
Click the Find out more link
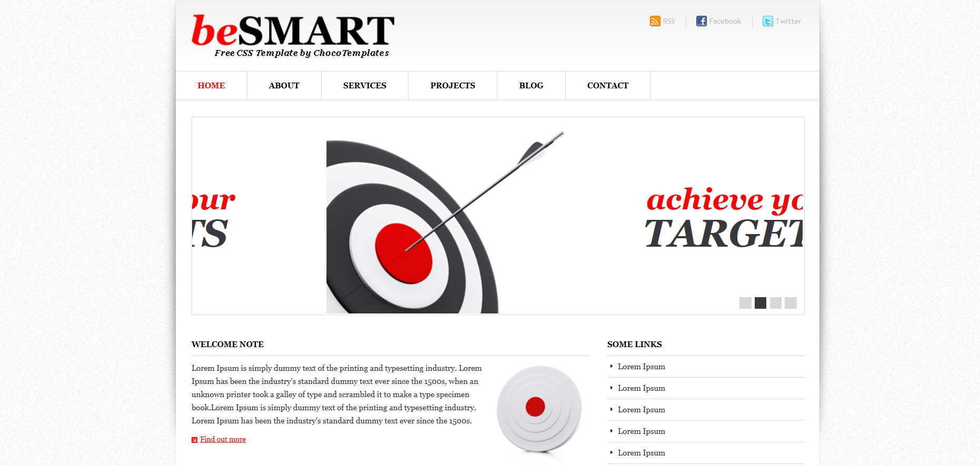[x=223, y=439]
